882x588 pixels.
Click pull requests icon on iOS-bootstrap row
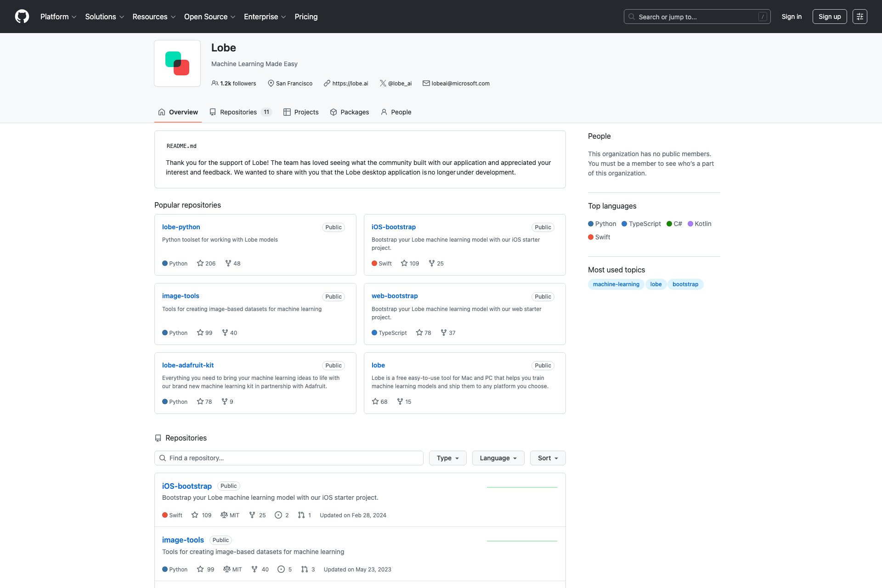click(301, 515)
